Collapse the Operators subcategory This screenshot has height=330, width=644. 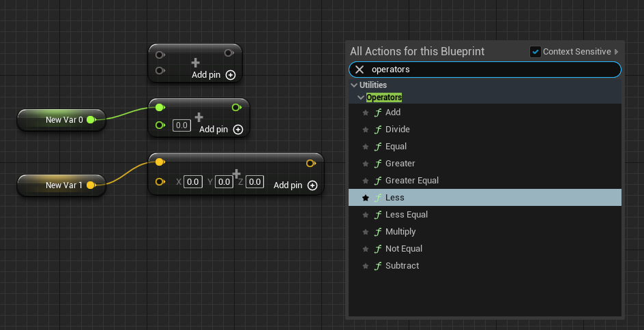click(x=361, y=97)
